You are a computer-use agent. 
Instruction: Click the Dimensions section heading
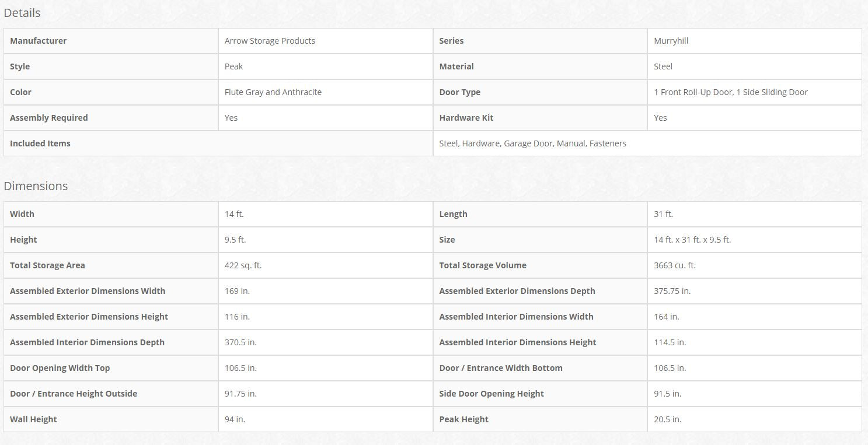pyautogui.click(x=36, y=186)
